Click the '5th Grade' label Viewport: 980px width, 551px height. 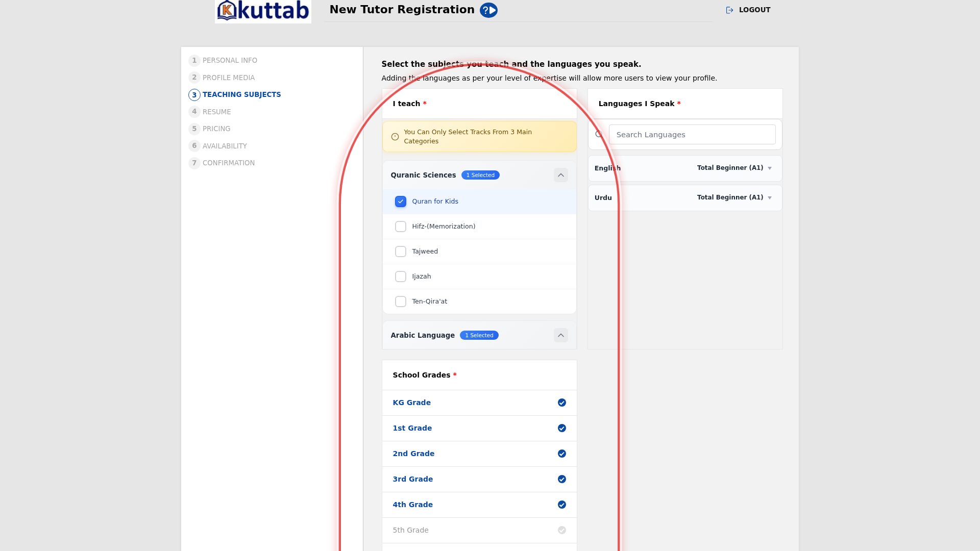click(411, 530)
